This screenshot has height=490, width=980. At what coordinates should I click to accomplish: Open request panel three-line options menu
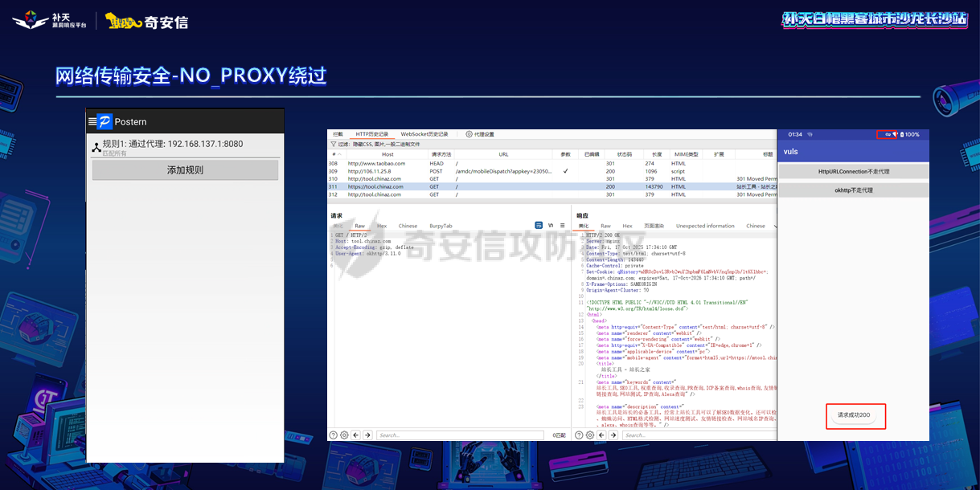(x=562, y=226)
